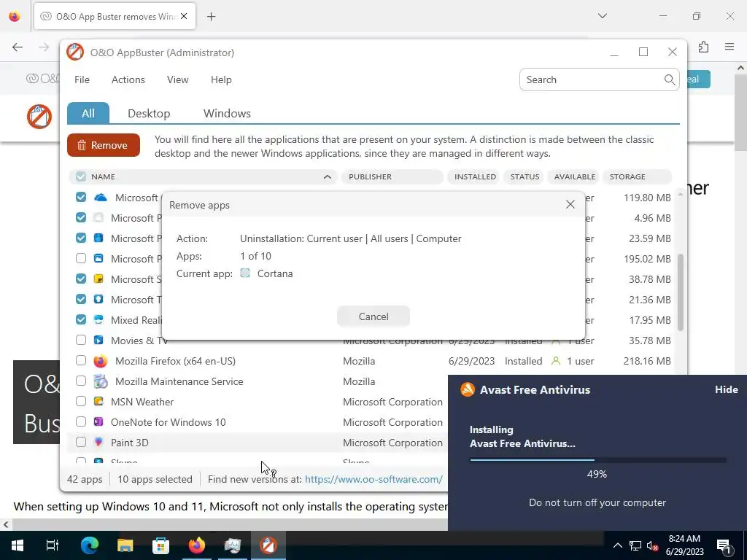Click the app list vertical scrollbar
This screenshot has width=747, height=560.
coord(681,292)
